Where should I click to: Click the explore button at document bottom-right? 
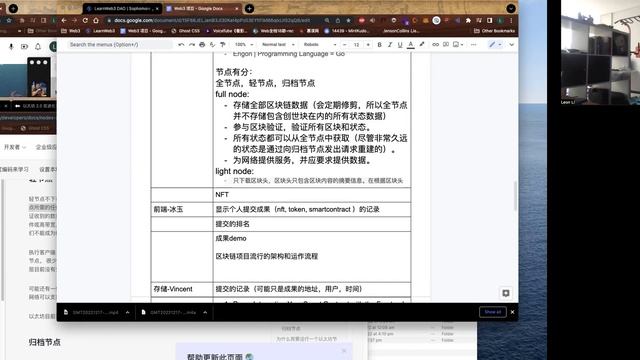tap(506, 293)
